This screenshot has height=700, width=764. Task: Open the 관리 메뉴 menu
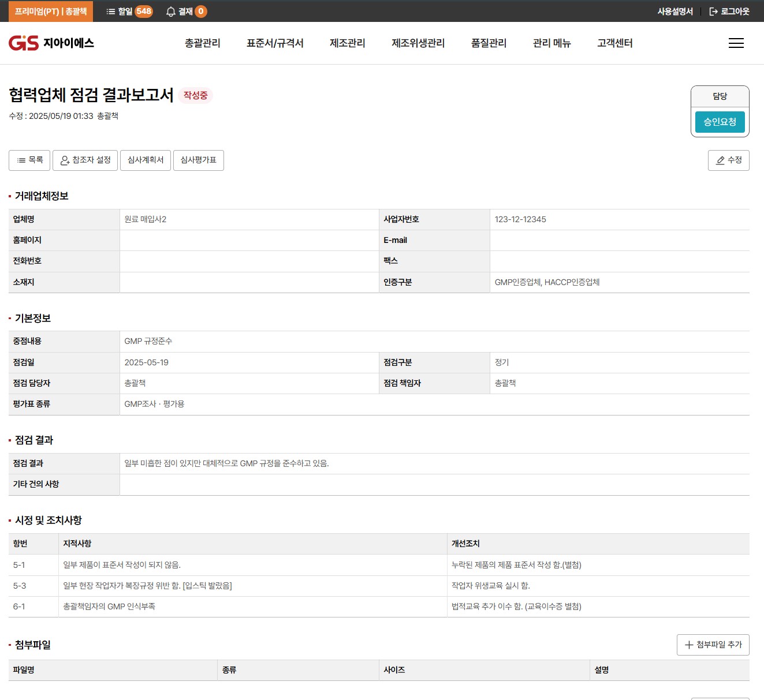552,43
